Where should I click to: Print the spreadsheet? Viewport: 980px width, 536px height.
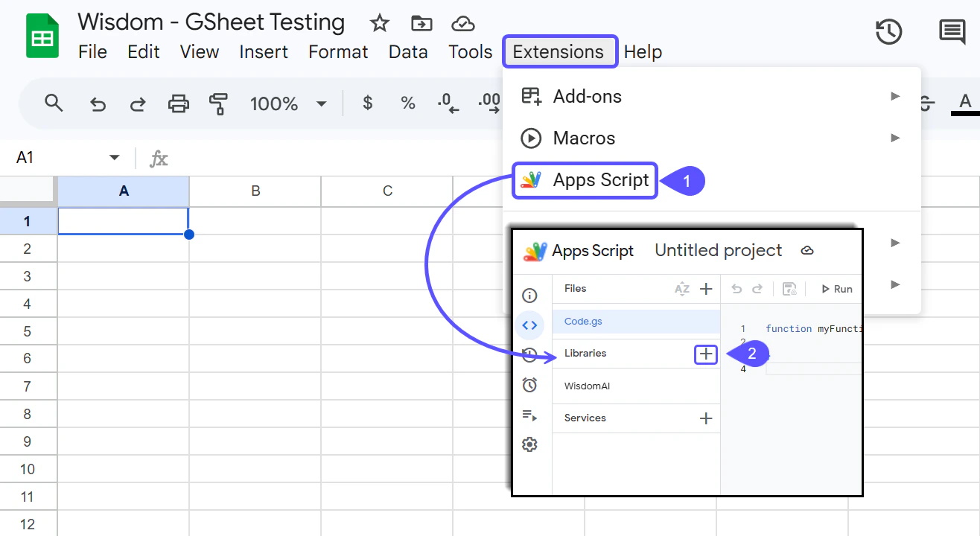click(x=179, y=103)
